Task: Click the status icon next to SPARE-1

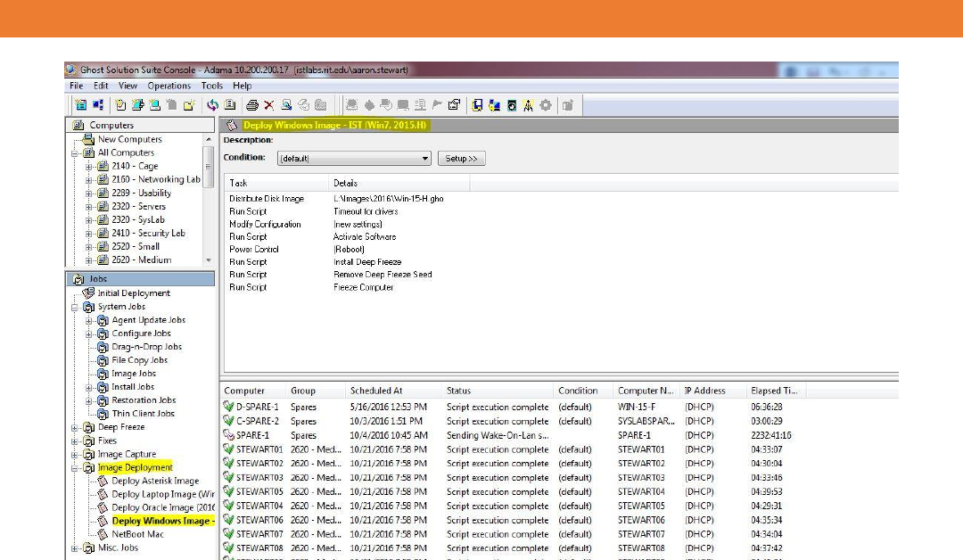Action: [228, 435]
